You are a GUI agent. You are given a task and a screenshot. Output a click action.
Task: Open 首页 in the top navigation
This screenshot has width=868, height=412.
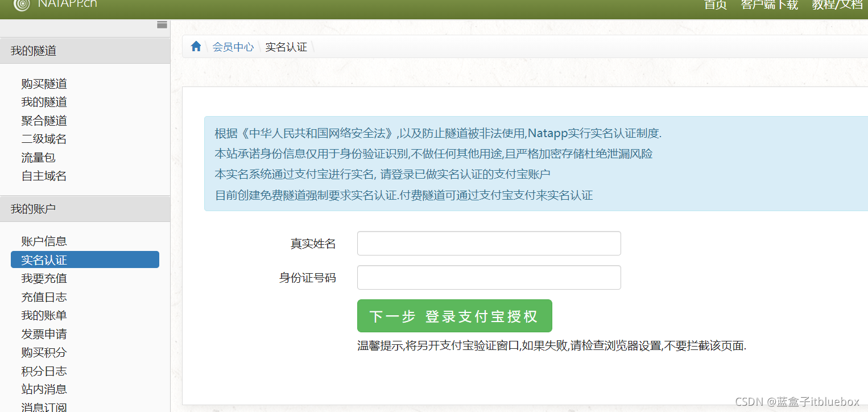716,5
